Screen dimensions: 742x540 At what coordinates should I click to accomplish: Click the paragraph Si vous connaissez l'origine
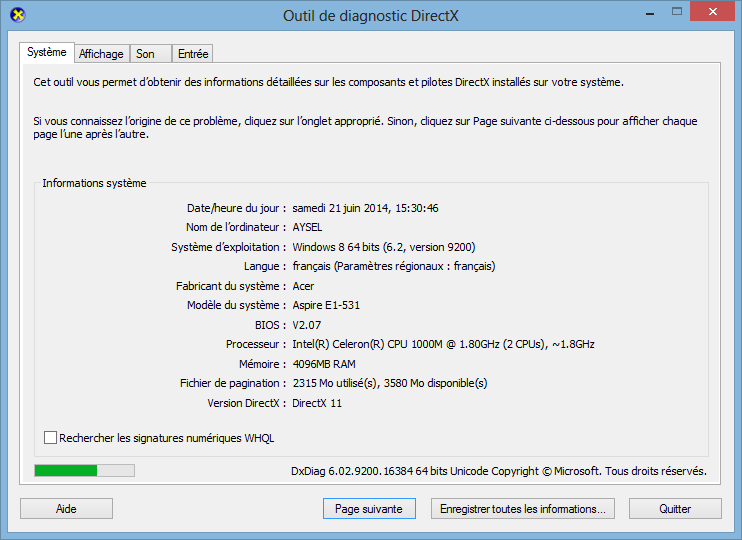[x=365, y=128]
